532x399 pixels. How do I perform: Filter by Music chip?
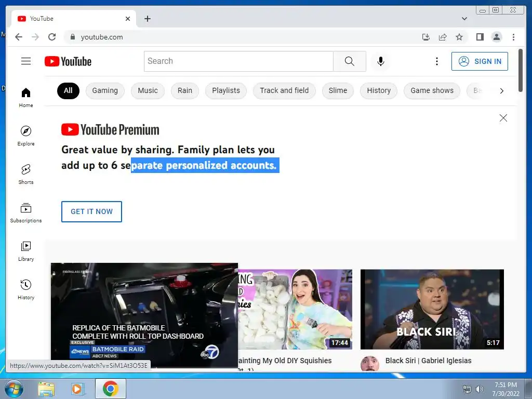pos(148,90)
